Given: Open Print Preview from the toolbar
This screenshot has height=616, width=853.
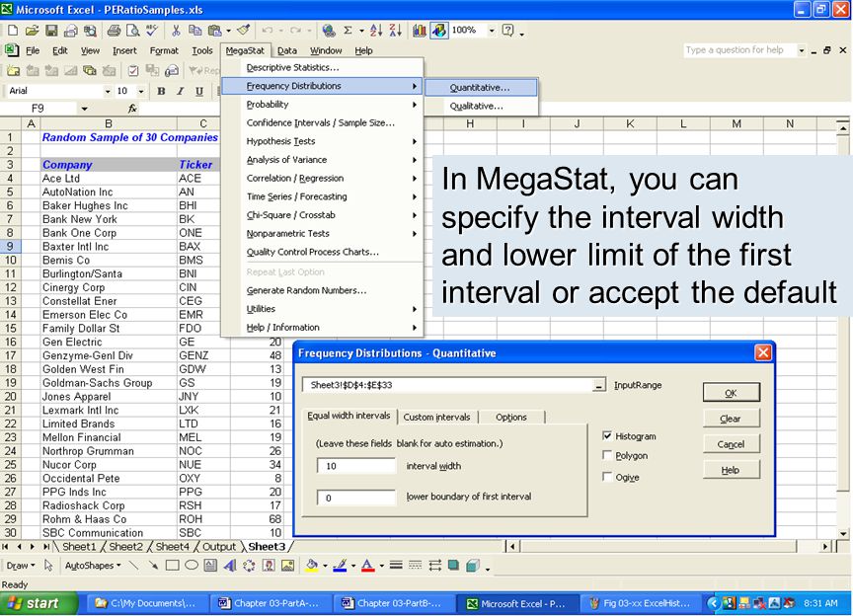Looking at the screenshot, I should 132,31.
